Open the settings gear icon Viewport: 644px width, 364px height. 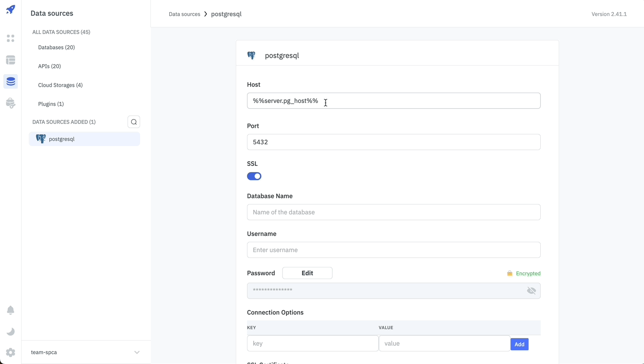tap(10, 353)
